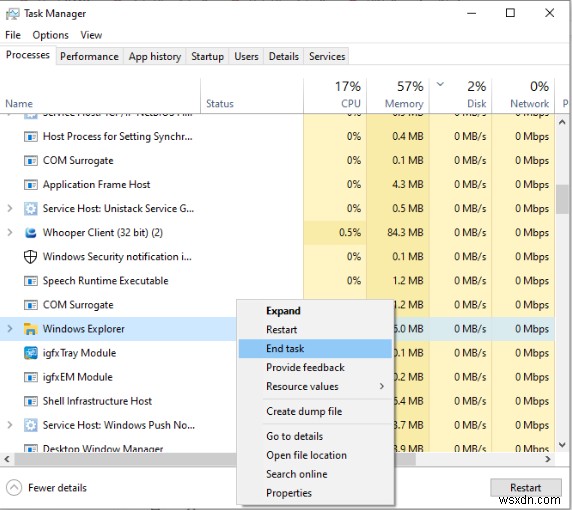Click the Shell Infrastructure Host icon
Image resolution: width=572 pixels, height=510 pixels.
(31, 401)
